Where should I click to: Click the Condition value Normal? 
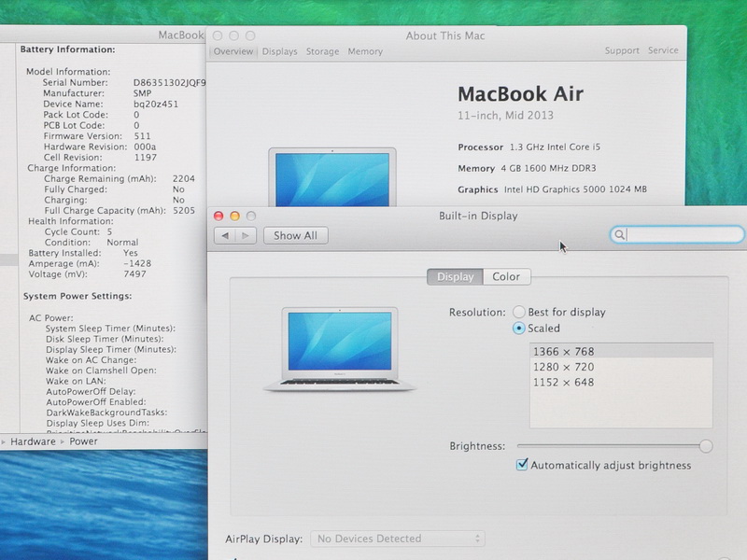click(x=122, y=243)
